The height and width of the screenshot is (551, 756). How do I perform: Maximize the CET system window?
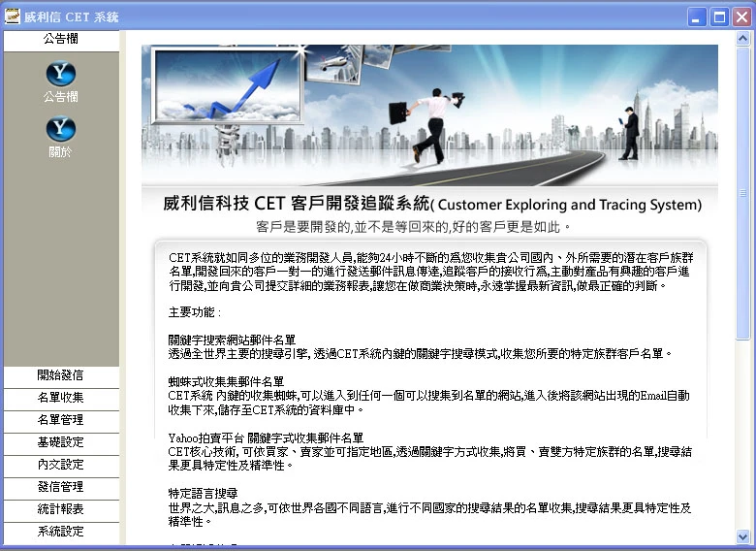tap(719, 17)
